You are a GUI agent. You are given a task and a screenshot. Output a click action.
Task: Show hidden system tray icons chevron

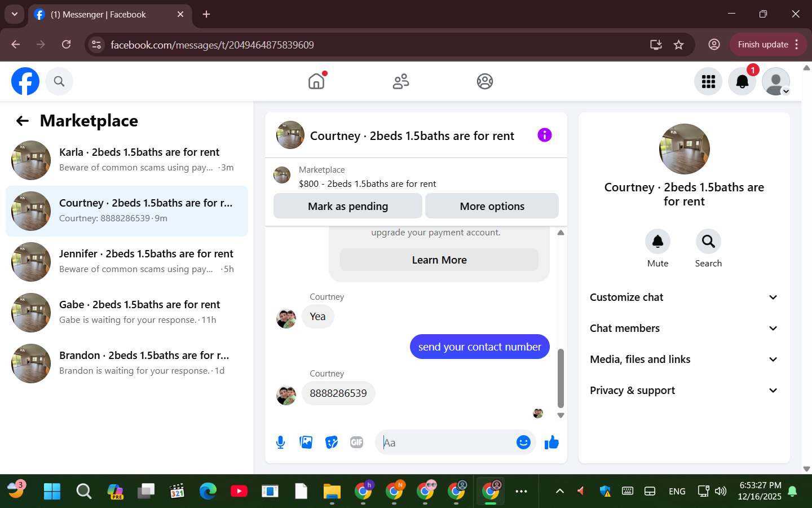(x=560, y=491)
